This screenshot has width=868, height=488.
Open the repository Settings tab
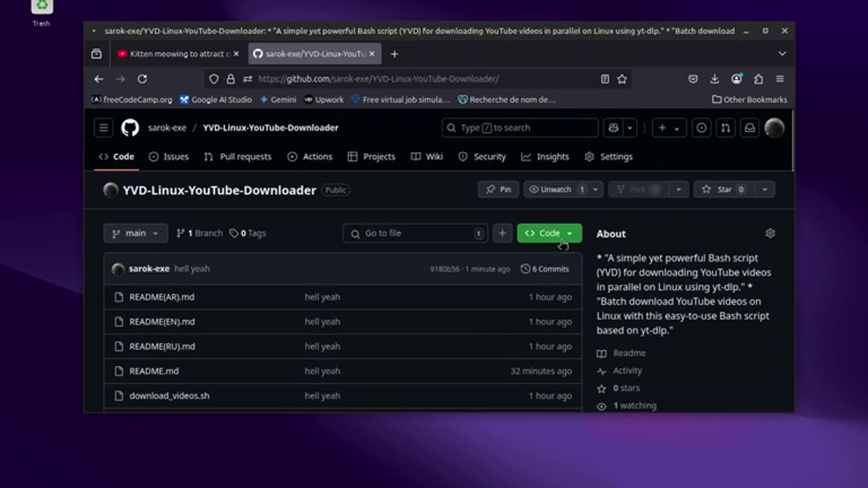click(x=608, y=157)
